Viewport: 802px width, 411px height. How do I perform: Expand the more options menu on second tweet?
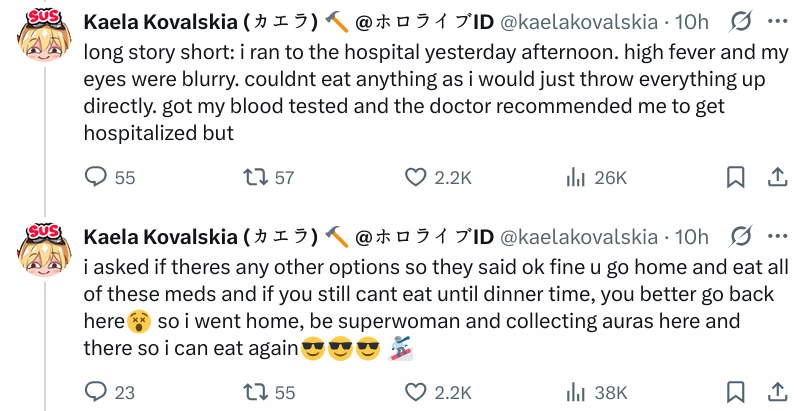(777, 236)
